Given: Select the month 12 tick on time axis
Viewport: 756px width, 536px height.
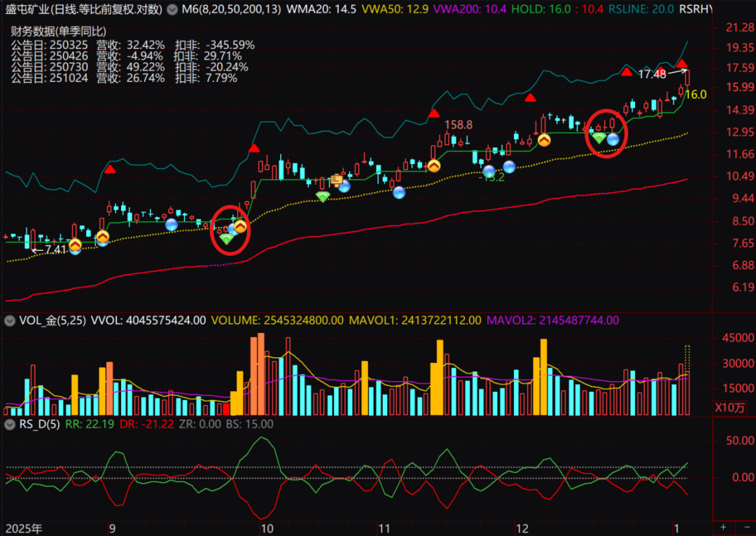Looking at the screenshot, I should click(x=522, y=528).
